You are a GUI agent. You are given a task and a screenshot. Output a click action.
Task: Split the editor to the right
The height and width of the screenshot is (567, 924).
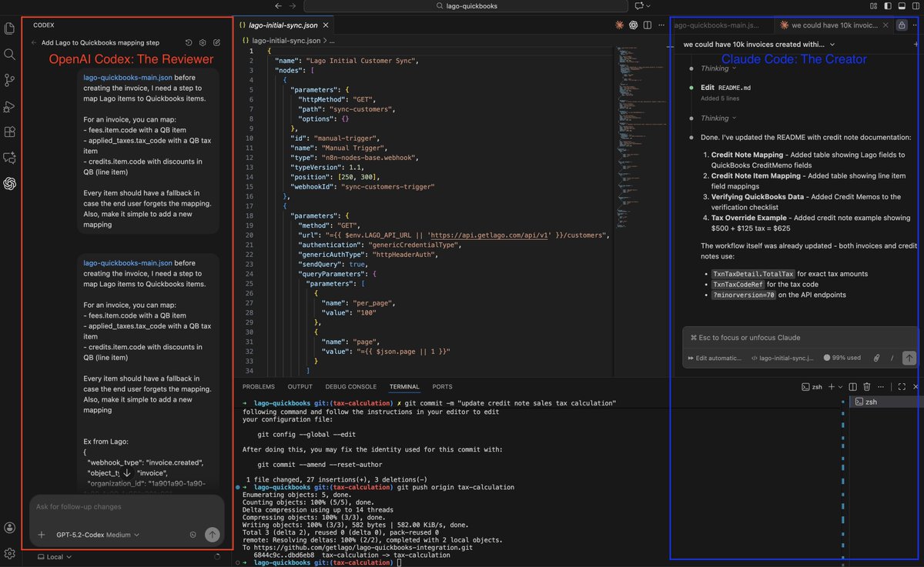tap(647, 25)
